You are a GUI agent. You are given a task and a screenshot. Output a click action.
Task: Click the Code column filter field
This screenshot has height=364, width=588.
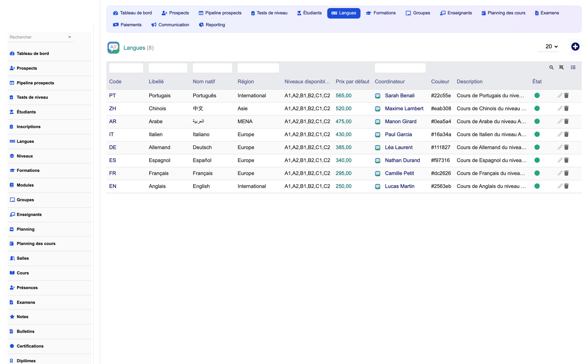(126, 68)
